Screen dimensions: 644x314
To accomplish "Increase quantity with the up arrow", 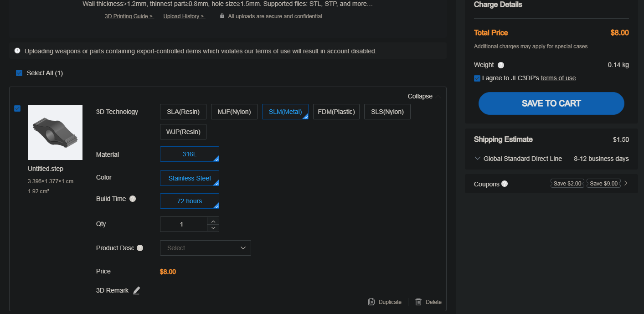I will (213, 221).
